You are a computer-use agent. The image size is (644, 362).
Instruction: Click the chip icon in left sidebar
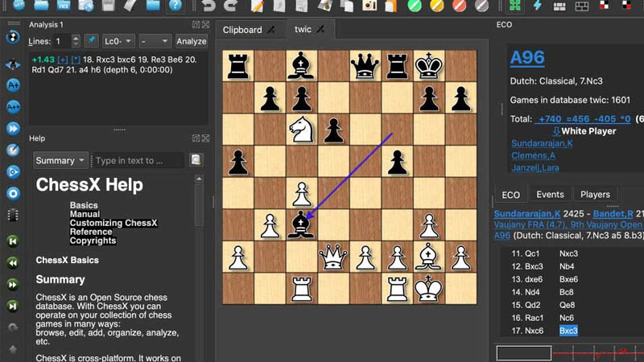[x=13, y=215]
